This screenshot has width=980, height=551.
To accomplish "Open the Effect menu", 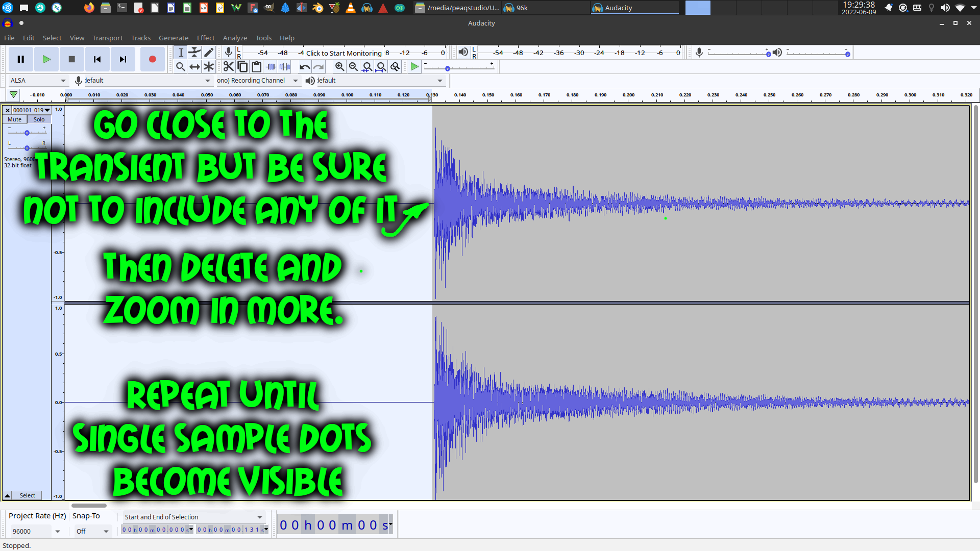I will [206, 38].
